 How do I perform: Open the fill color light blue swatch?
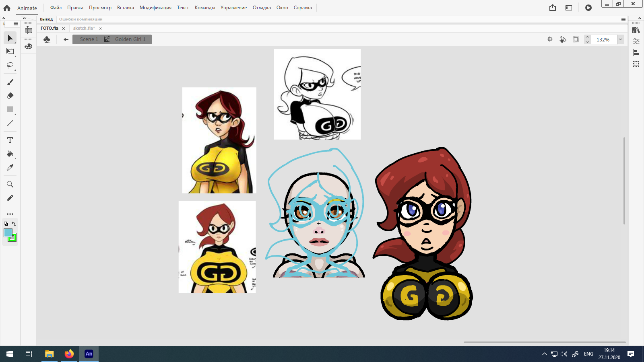point(8,232)
